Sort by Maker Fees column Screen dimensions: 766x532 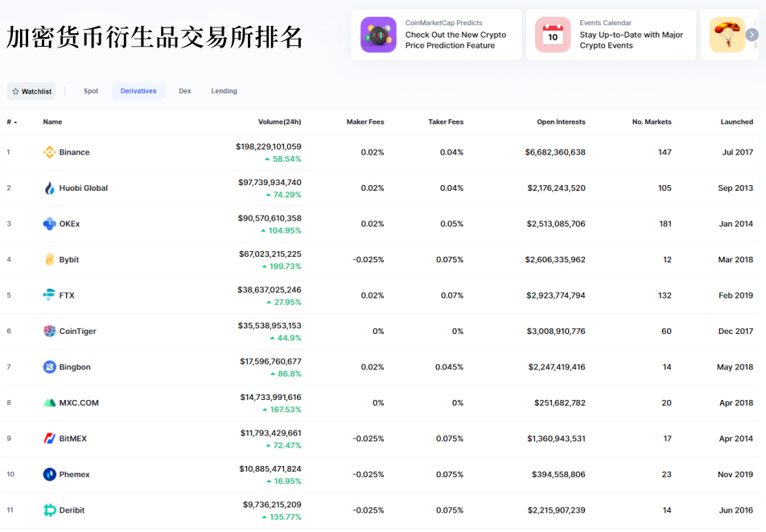(365, 122)
